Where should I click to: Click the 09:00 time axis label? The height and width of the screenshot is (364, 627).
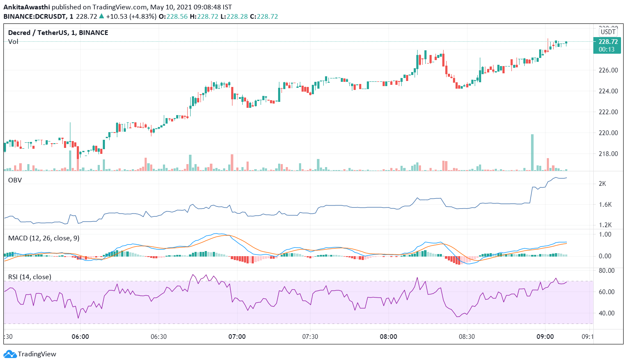[x=545, y=337]
